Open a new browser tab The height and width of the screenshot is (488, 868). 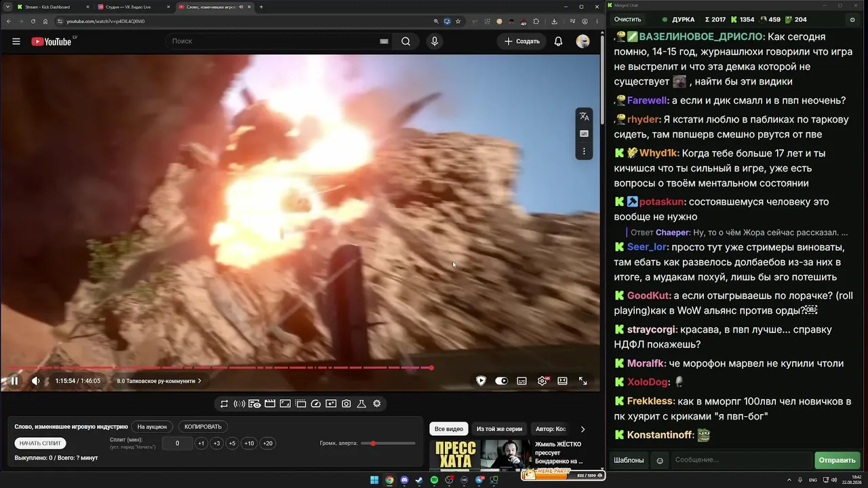click(x=261, y=7)
